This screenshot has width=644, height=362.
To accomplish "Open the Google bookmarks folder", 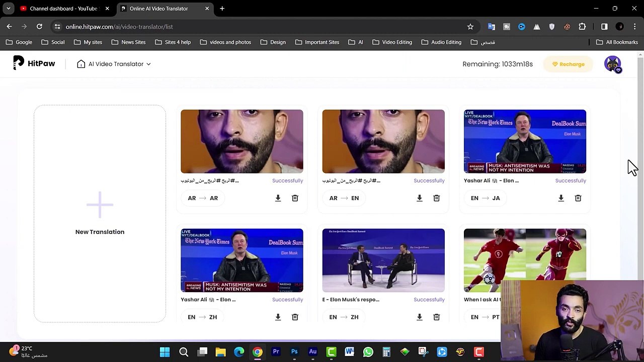I will click(x=19, y=42).
